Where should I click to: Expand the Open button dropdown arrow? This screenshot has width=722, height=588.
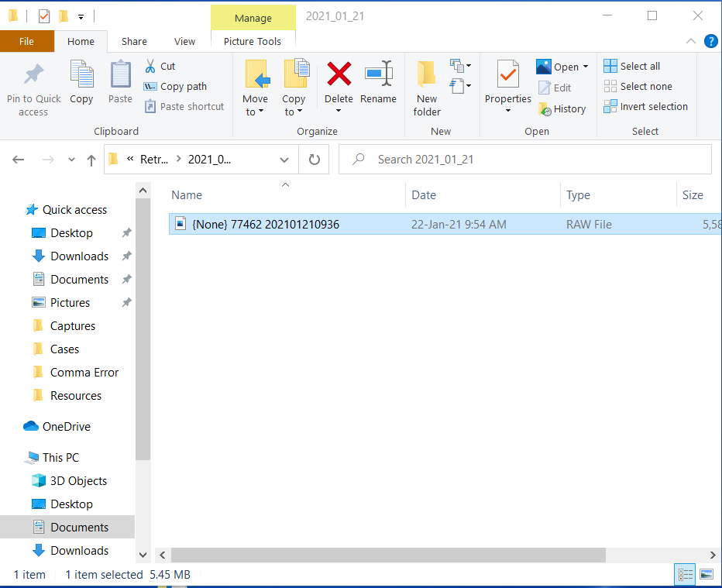pyautogui.click(x=586, y=67)
